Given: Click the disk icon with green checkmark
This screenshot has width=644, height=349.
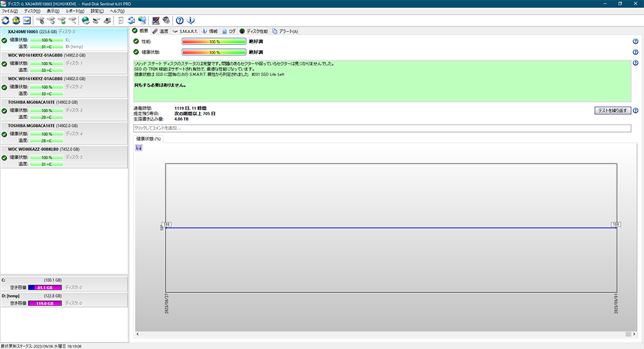Looking at the screenshot, I should (62, 20).
